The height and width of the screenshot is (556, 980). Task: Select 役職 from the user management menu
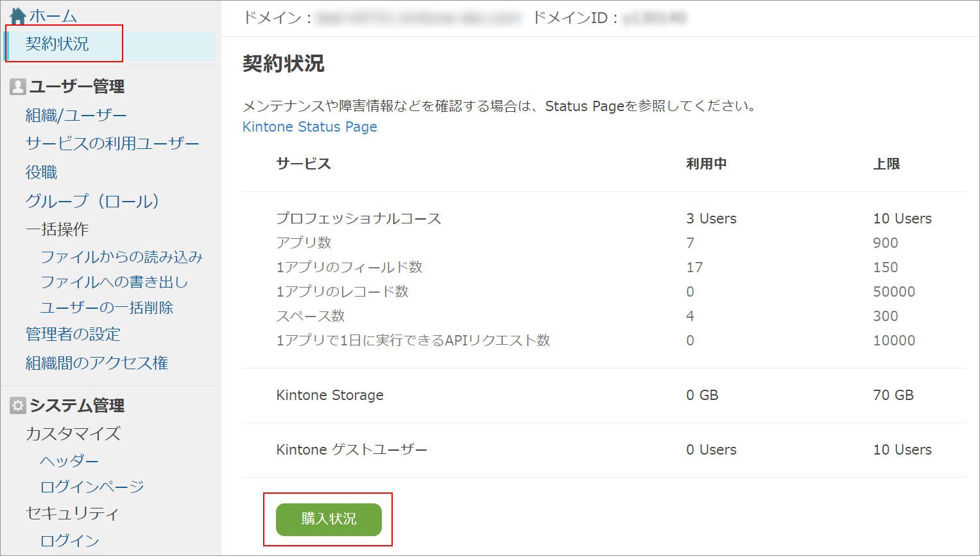(40, 172)
